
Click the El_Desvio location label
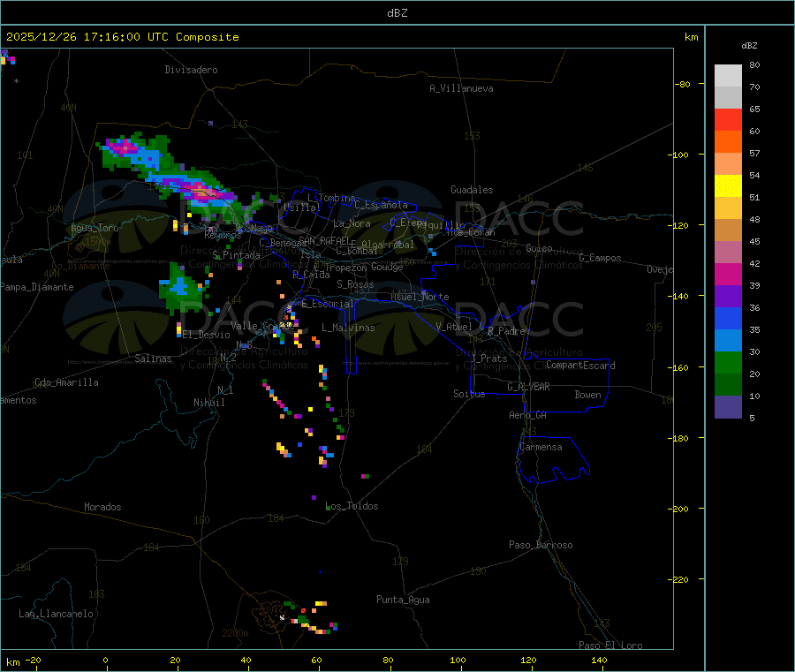click(207, 335)
